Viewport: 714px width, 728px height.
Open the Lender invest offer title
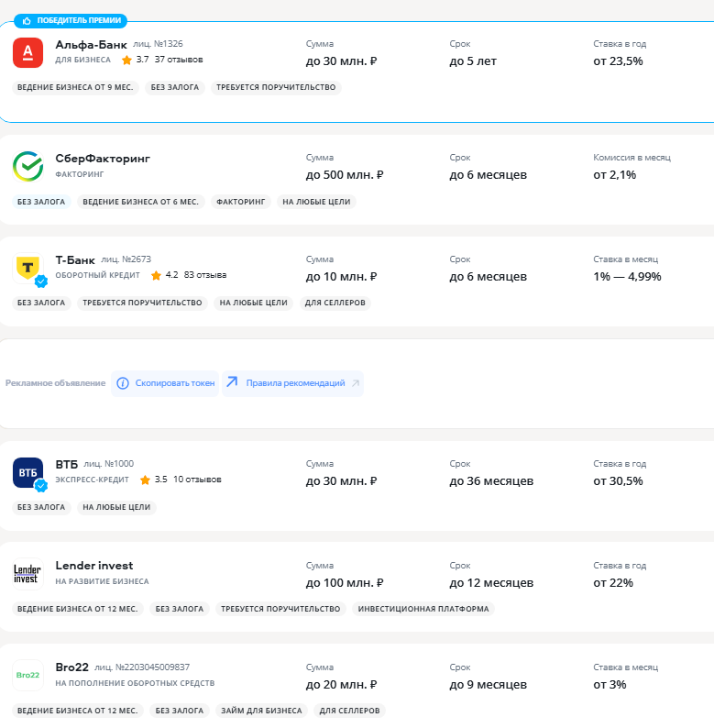93,566
